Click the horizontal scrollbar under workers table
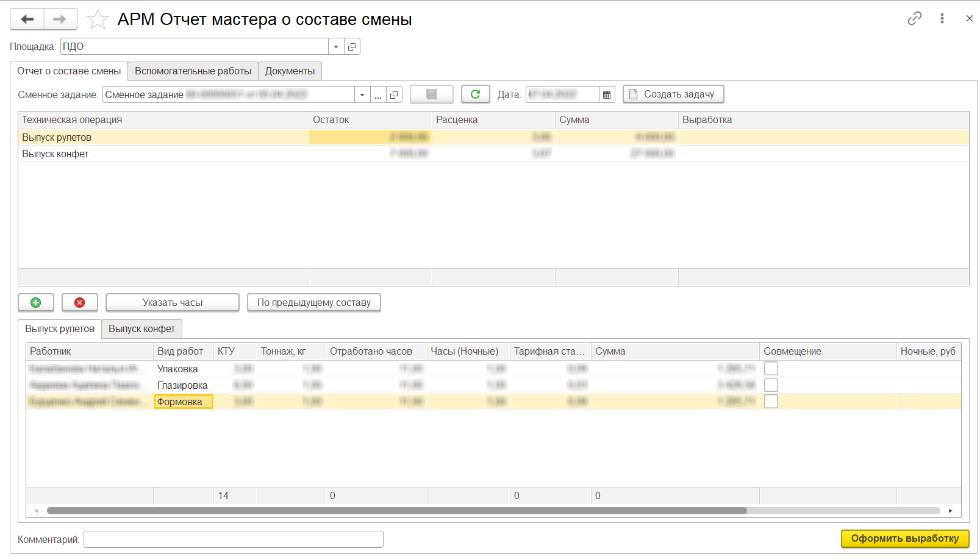980x560 pixels. [x=396, y=511]
